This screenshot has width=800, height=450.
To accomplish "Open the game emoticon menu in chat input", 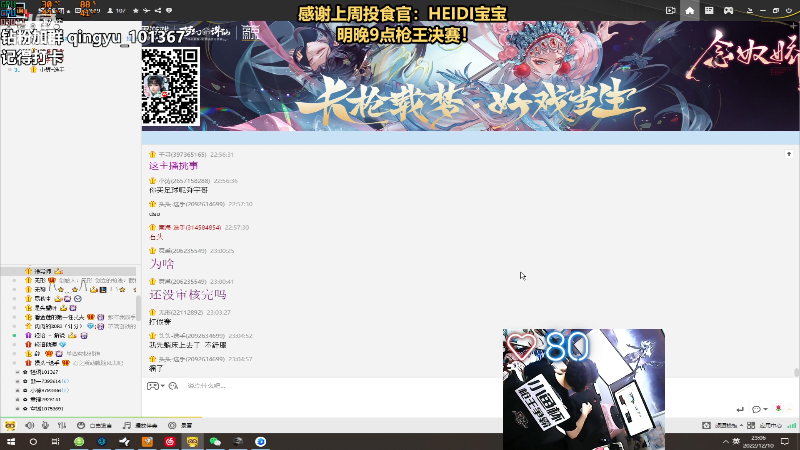I will (155, 386).
